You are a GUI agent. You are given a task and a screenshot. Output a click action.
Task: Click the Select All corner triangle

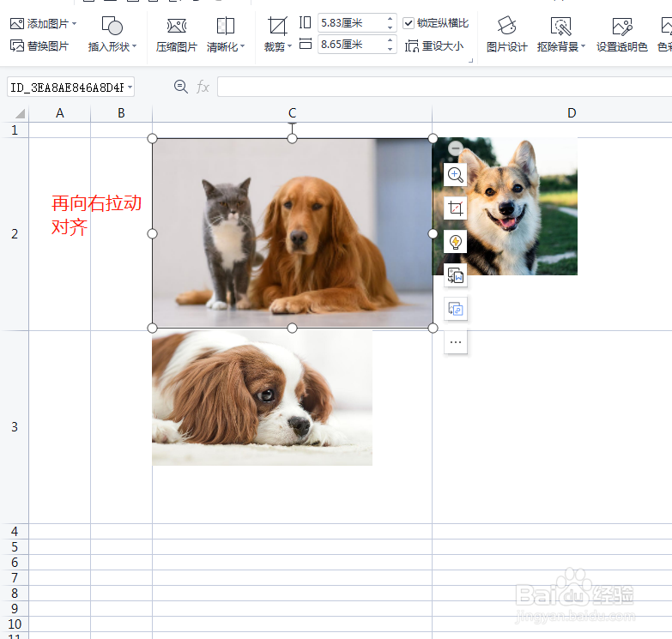[x=20, y=113]
